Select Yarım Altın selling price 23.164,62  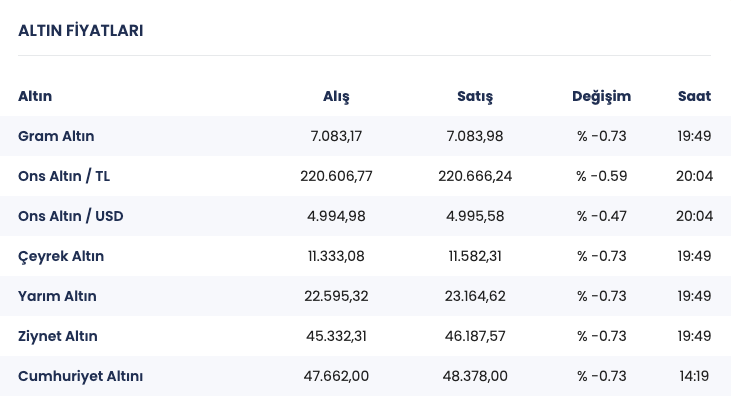coord(475,296)
